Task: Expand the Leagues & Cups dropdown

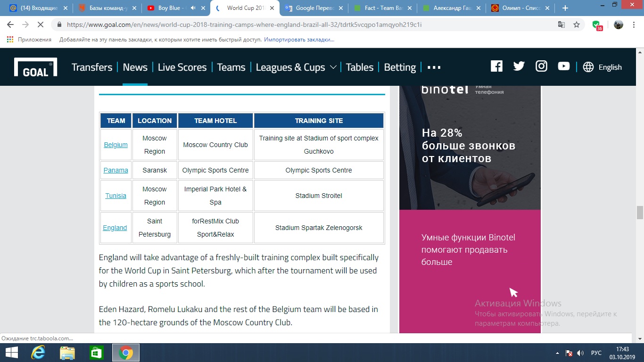Action: click(x=333, y=67)
